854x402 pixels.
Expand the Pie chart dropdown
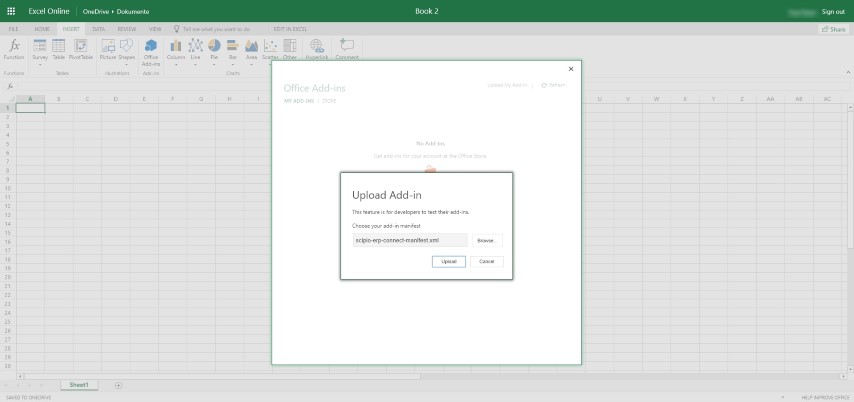pos(214,64)
